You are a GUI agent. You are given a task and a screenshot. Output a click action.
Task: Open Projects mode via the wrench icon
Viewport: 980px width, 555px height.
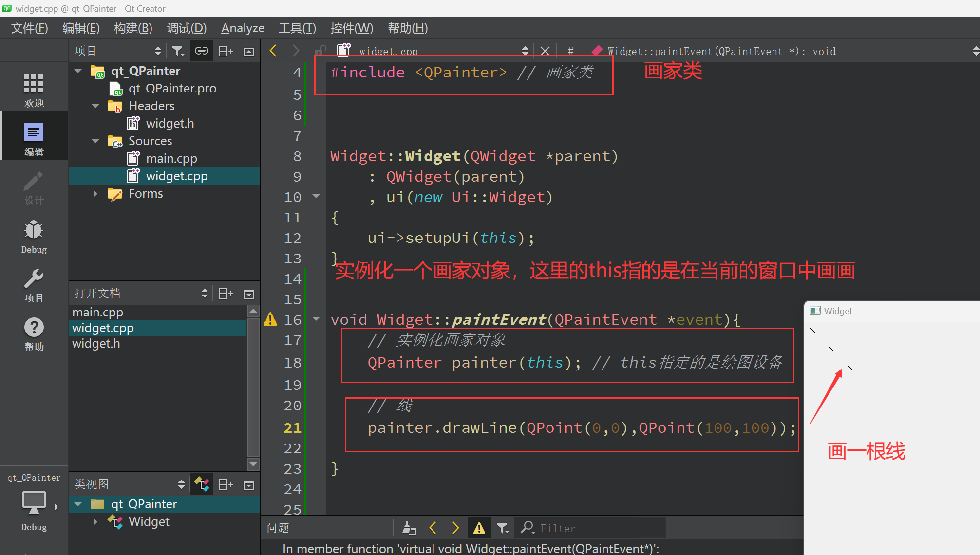[34, 285]
